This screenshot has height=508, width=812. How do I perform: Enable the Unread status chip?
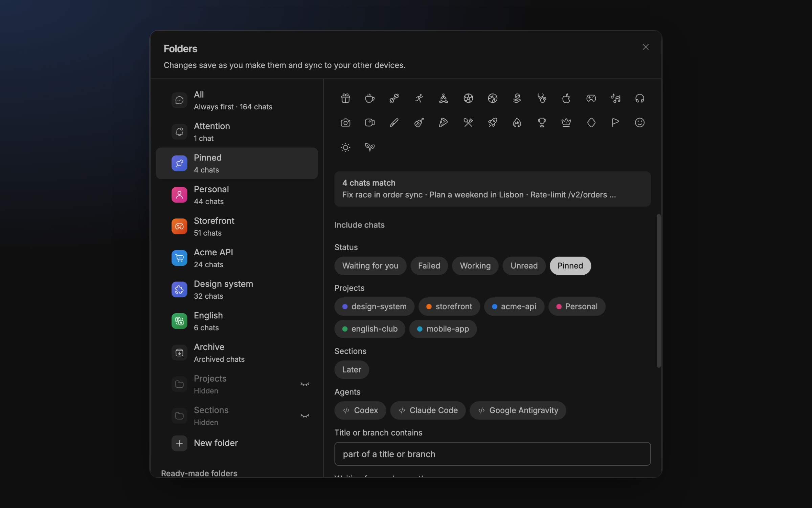click(x=524, y=266)
